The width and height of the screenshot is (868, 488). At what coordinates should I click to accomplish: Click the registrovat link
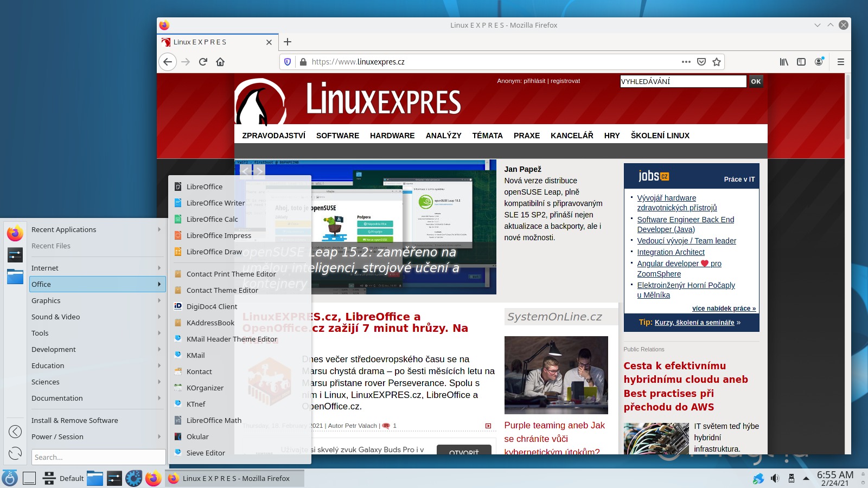565,81
